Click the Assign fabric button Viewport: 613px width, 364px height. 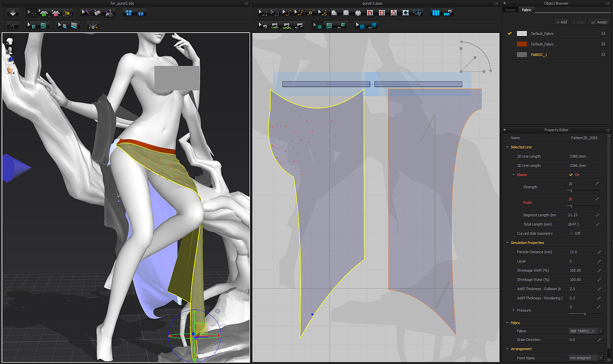point(599,22)
